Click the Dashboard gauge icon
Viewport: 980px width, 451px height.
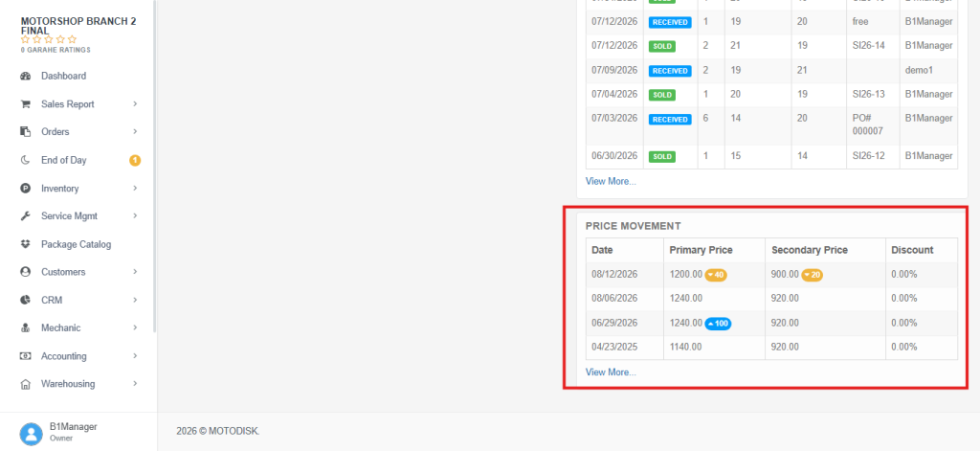[26, 77]
